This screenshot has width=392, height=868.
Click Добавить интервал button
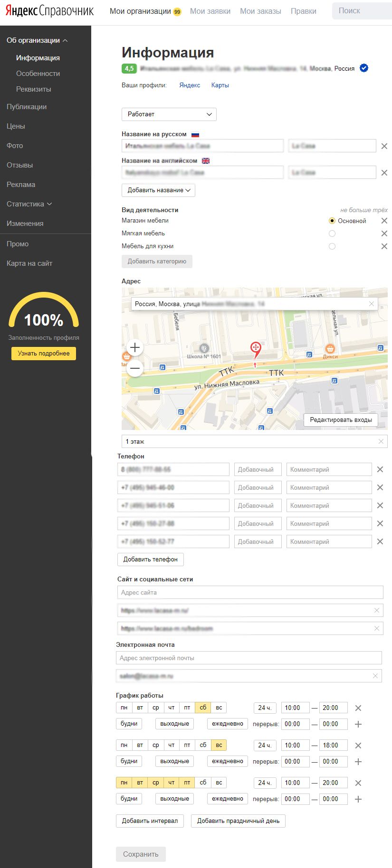(150, 821)
